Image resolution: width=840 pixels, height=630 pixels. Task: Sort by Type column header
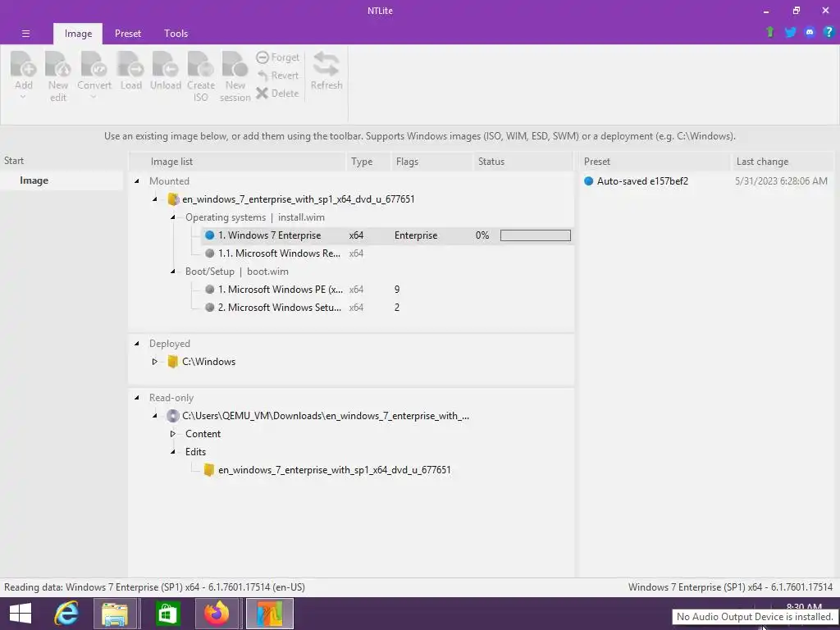pos(368,162)
